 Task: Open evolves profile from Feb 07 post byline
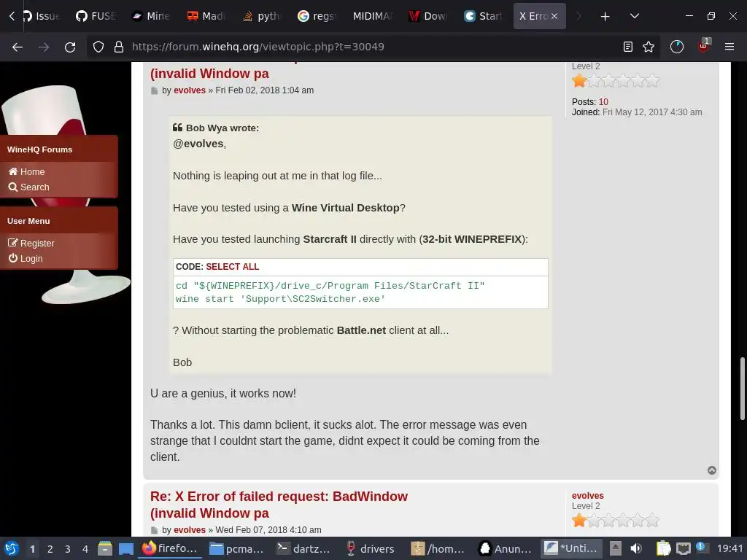[x=190, y=530]
